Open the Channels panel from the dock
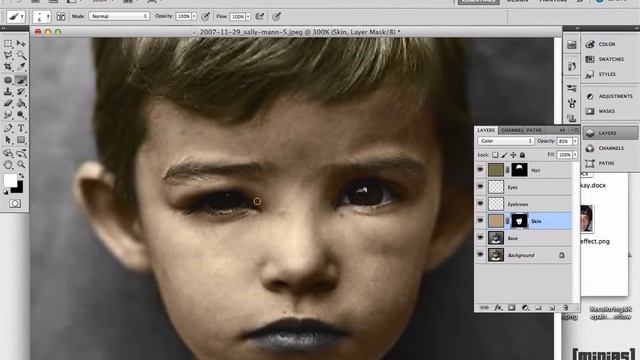The width and height of the screenshot is (640, 360). click(x=611, y=148)
